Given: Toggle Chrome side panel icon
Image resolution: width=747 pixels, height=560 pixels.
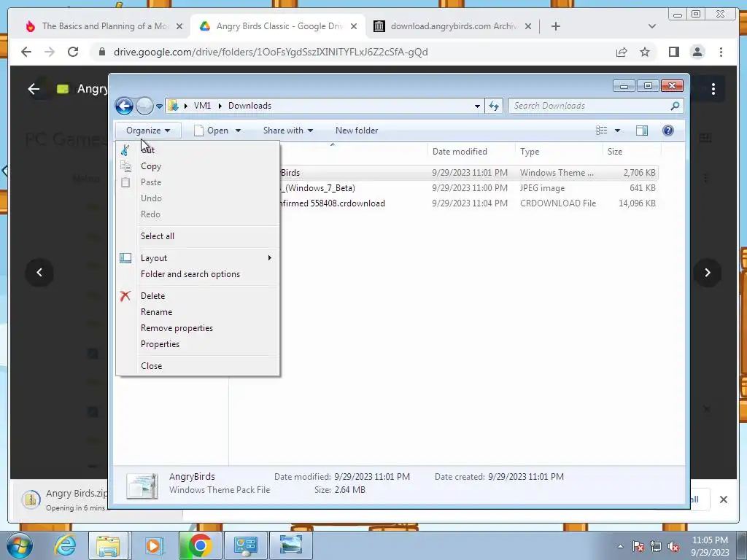Looking at the screenshot, I should pyautogui.click(x=673, y=52).
